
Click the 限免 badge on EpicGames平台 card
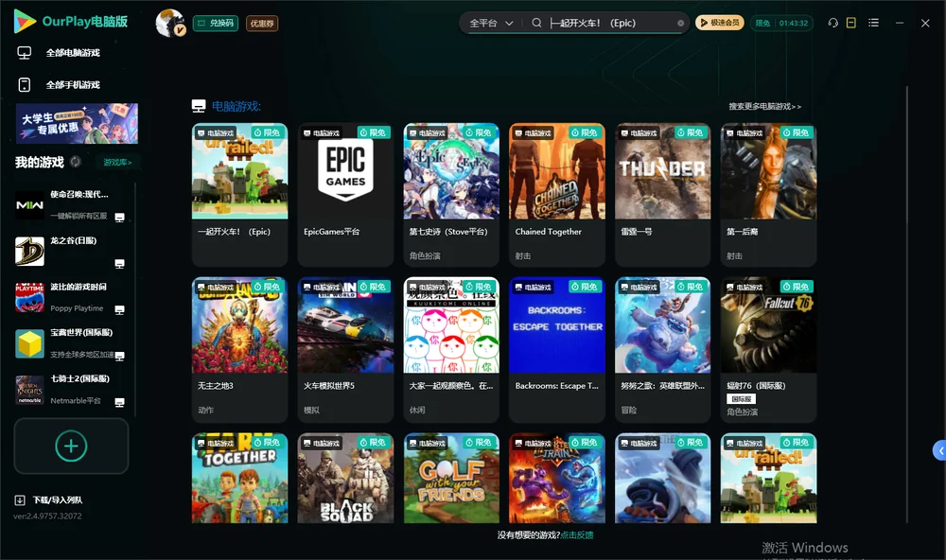[374, 132]
